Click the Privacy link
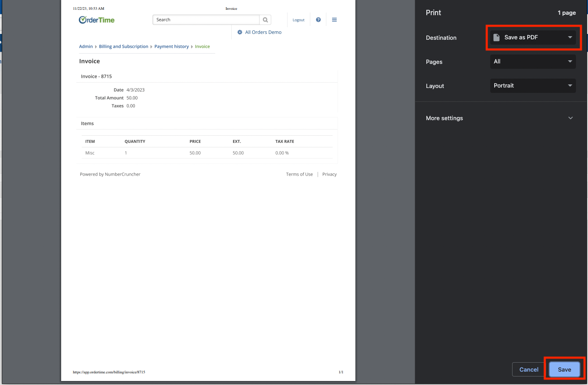Screen dimensions: 588x385 click(x=329, y=174)
